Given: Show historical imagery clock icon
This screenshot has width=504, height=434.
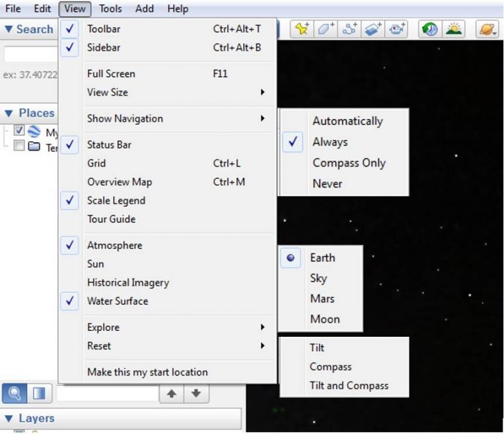Looking at the screenshot, I should [x=430, y=30].
